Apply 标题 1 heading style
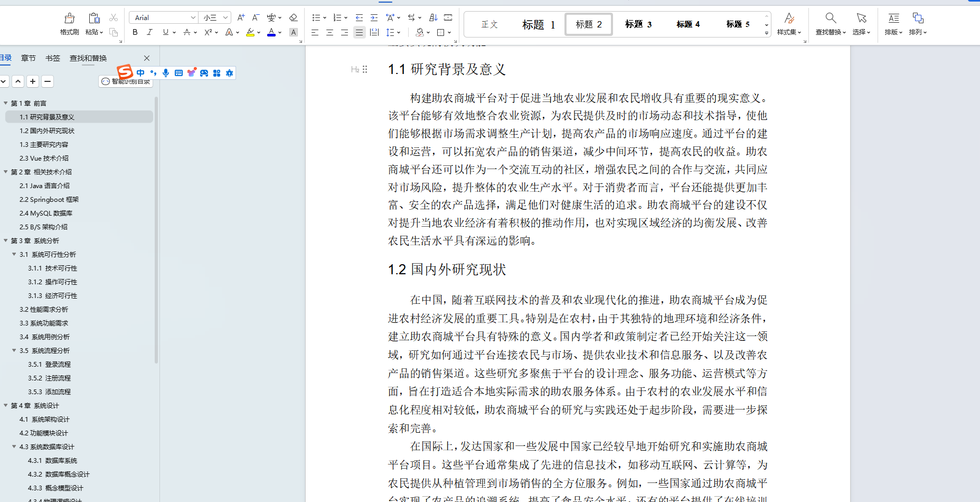Image resolution: width=980 pixels, height=502 pixels. [x=538, y=24]
